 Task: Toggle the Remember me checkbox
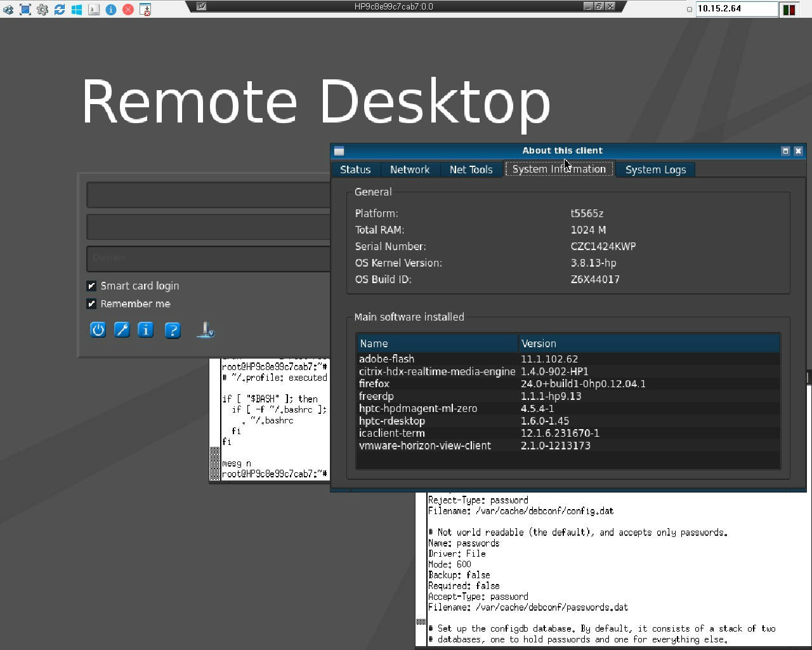coord(92,304)
